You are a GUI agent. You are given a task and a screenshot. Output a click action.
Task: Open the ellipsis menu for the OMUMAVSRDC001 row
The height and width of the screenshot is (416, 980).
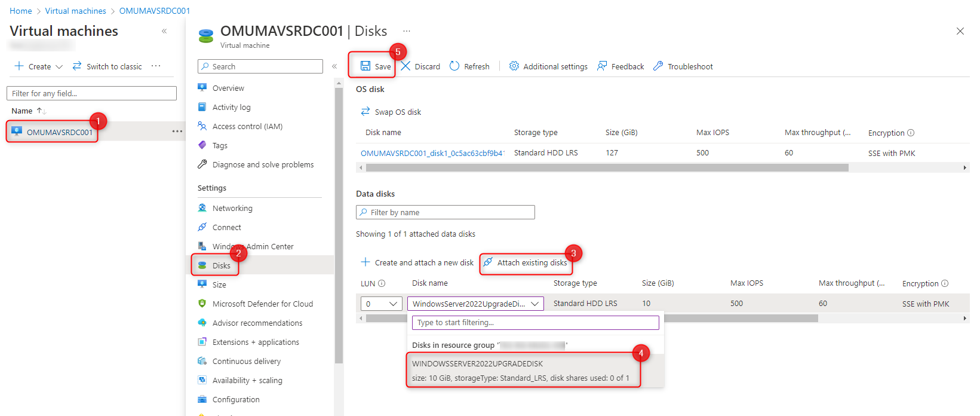point(177,131)
